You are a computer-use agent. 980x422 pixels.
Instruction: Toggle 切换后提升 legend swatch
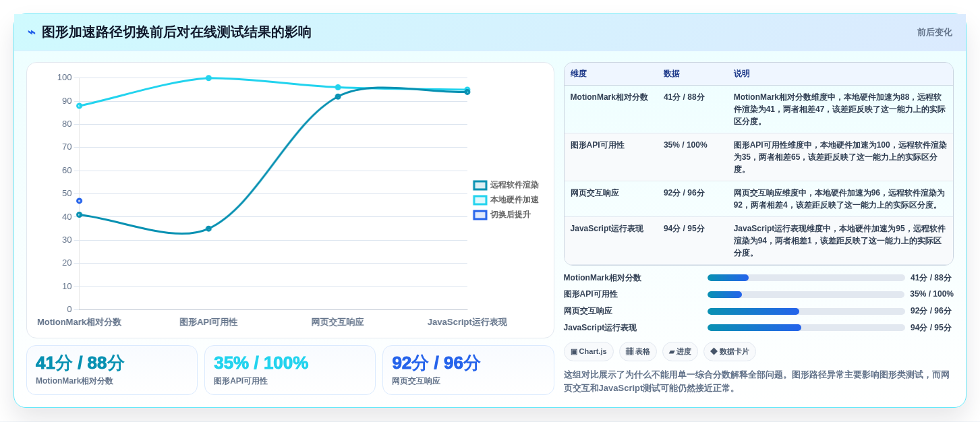[480, 214]
